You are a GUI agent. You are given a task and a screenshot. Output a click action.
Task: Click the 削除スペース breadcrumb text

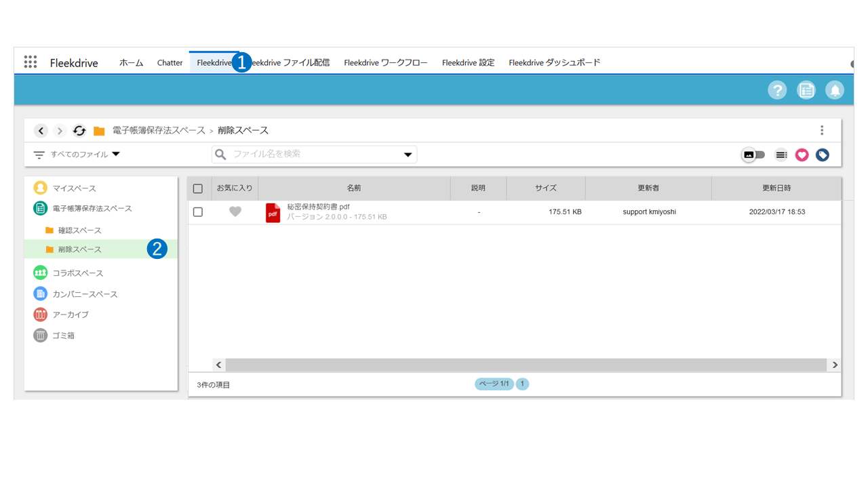(x=243, y=131)
